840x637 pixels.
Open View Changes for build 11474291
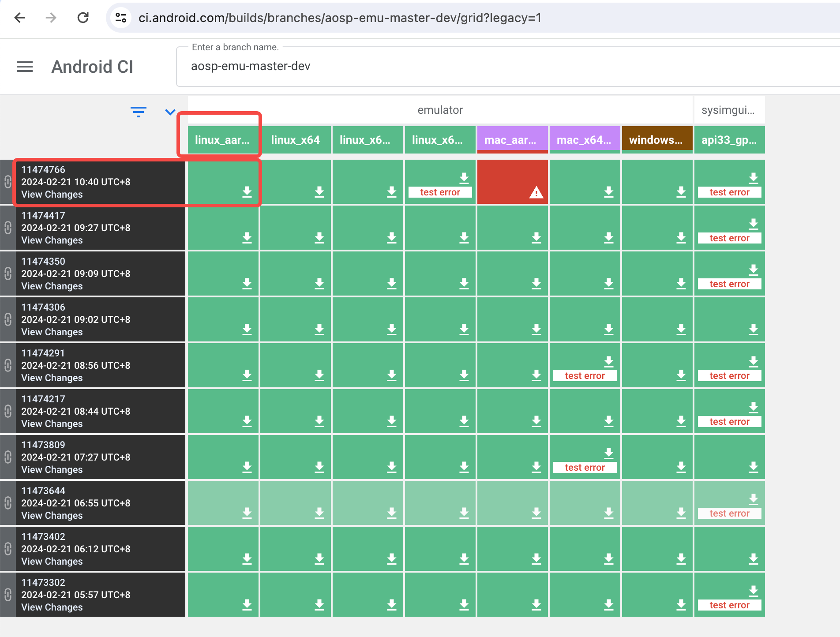[52, 378]
